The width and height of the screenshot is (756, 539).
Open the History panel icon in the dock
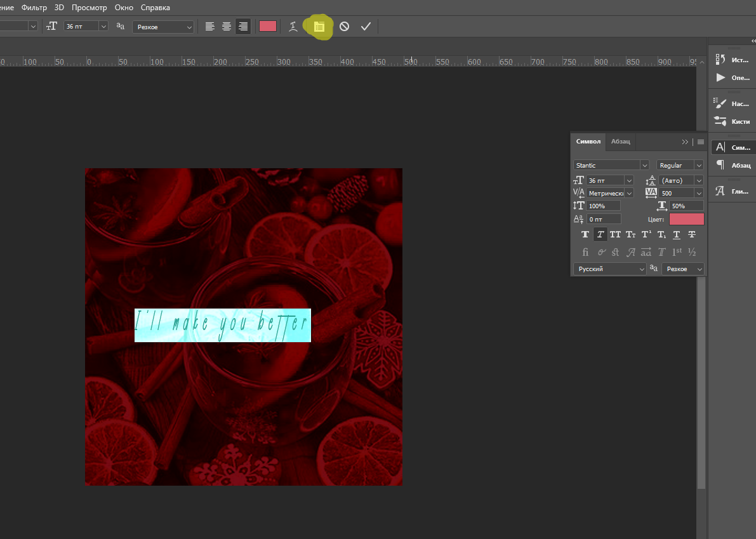pos(720,59)
